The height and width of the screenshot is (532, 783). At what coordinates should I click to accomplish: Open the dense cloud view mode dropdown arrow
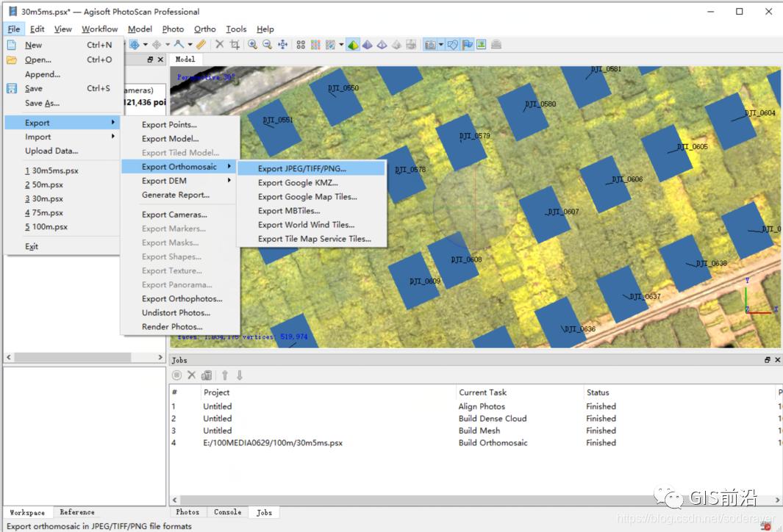pos(341,45)
